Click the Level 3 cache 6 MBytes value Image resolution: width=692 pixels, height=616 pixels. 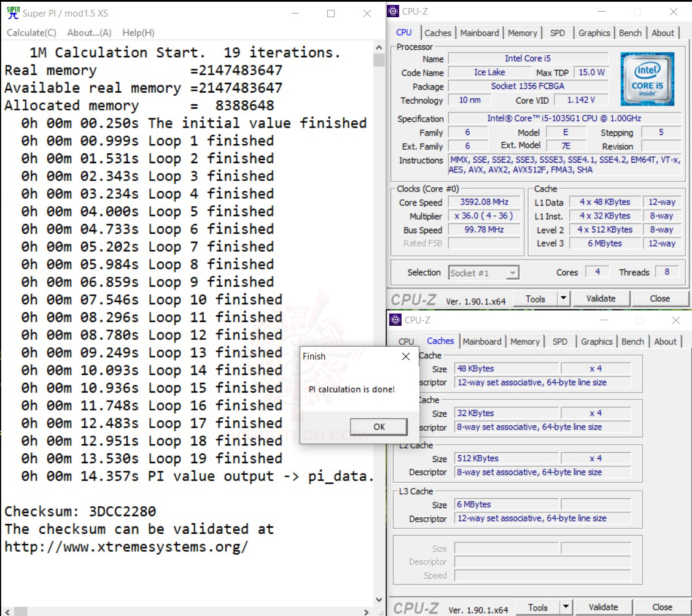605,244
